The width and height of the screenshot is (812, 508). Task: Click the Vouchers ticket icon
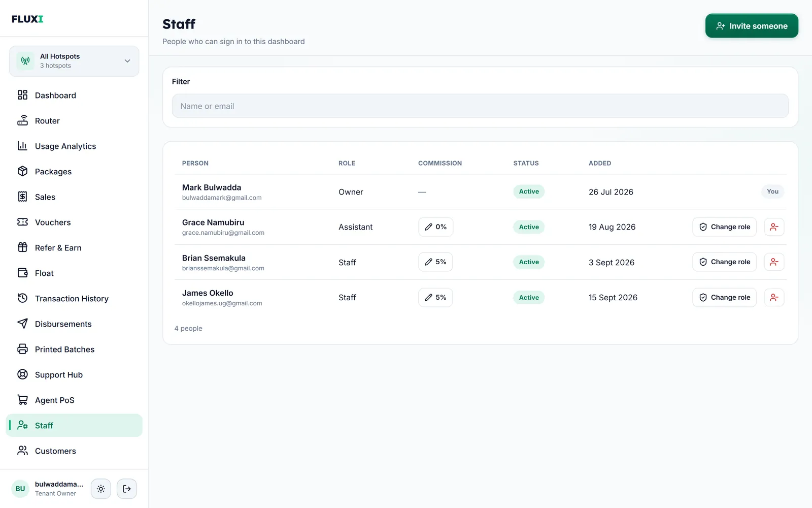[22, 222]
